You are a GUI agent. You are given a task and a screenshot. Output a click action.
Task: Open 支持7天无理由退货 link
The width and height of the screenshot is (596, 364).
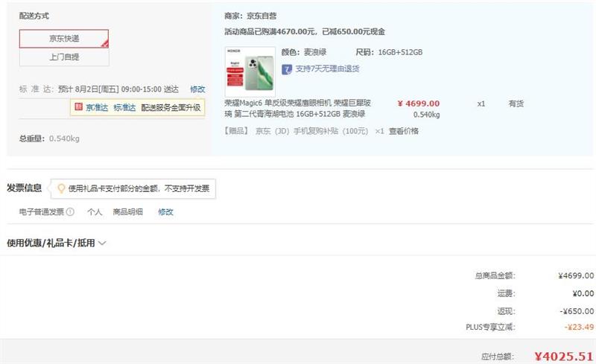pos(327,68)
